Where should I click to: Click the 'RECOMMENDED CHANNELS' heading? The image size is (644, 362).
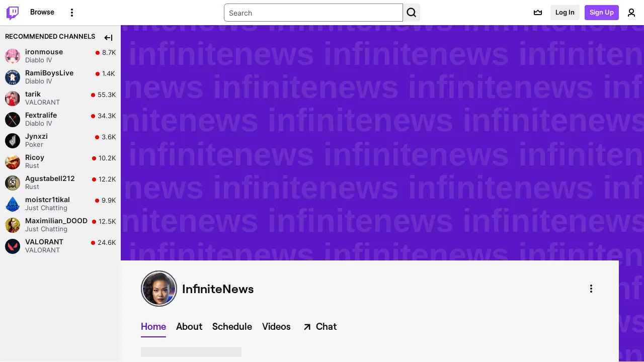coord(50,37)
